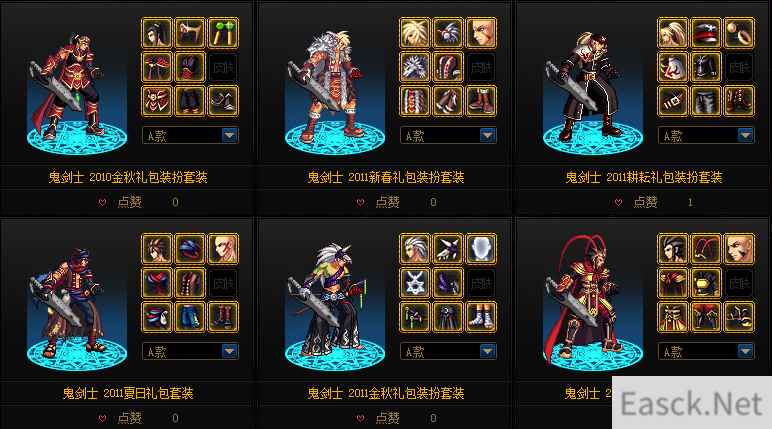Open A款 dropdown for 2011金秋礼包 set
Image resolution: width=772 pixels, height=429 pixels.
click(x=487, y=351)
